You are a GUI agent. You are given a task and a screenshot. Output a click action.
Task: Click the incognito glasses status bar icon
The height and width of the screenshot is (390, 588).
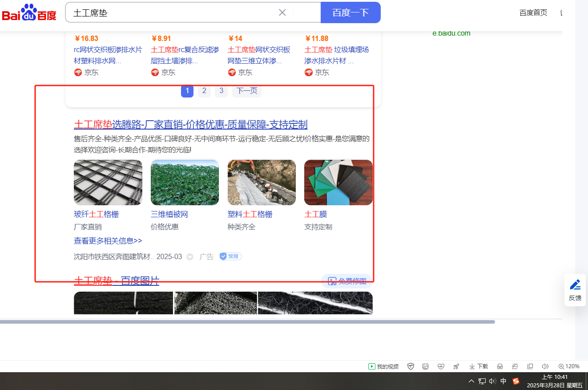(x=500, y=366)
